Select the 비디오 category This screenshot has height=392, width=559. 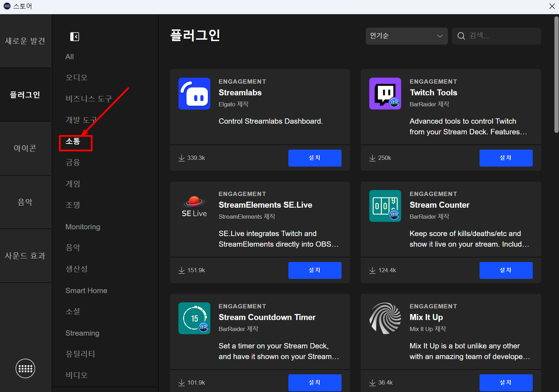point(77,375)
